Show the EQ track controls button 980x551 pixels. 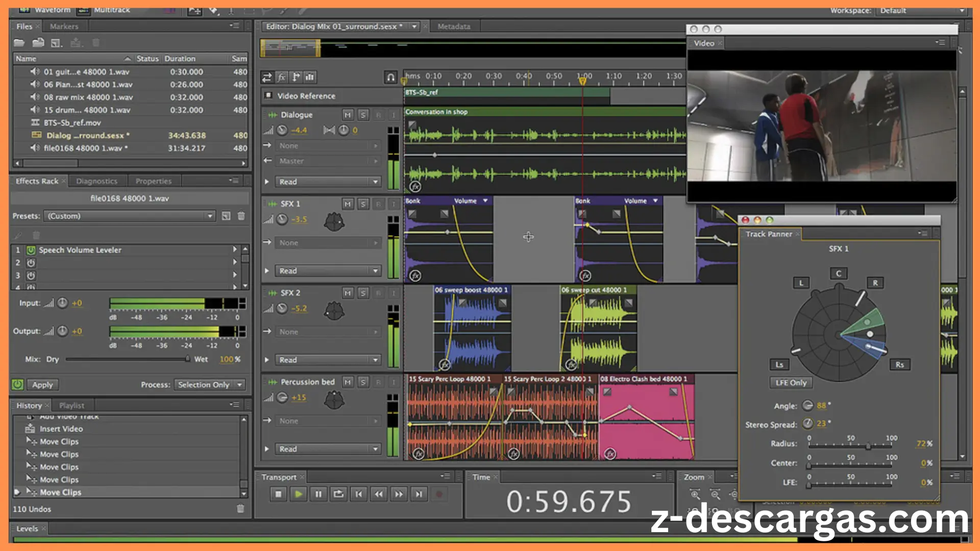click(310, 77)
